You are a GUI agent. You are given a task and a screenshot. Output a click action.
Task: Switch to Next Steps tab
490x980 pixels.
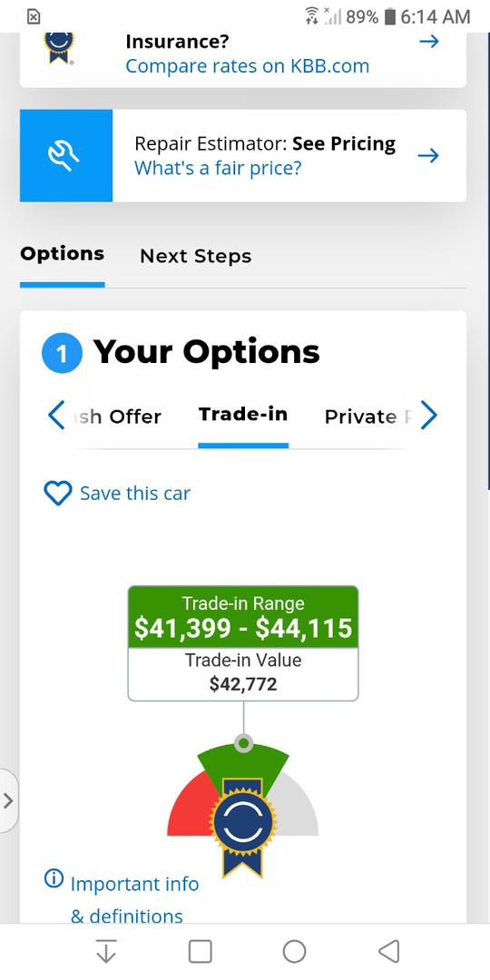[x=196, y=256]
